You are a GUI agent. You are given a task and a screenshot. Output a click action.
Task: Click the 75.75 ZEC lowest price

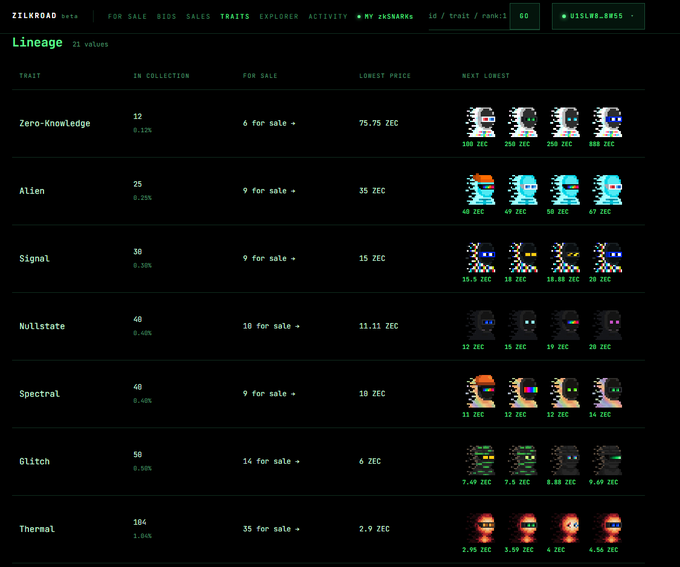coord(379,123)
